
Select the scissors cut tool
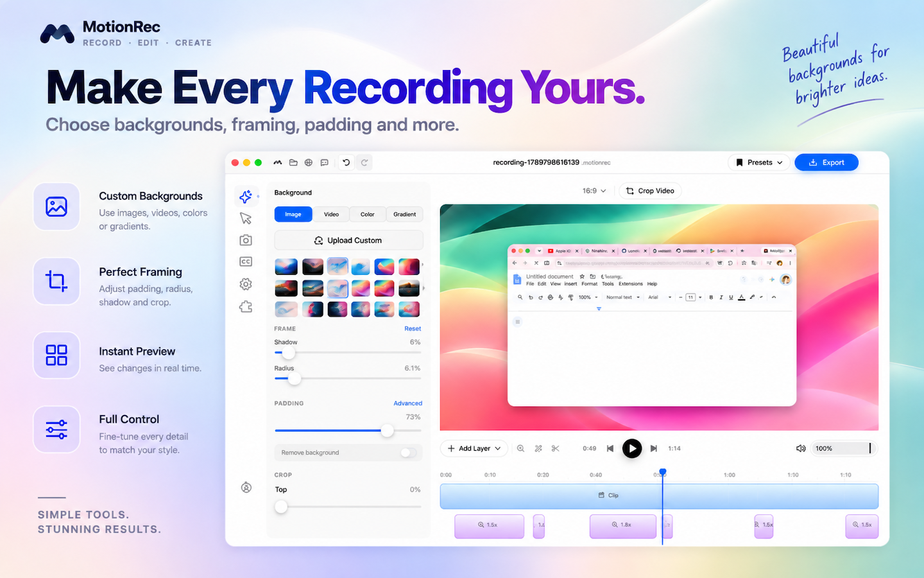[x=556, y=448]
